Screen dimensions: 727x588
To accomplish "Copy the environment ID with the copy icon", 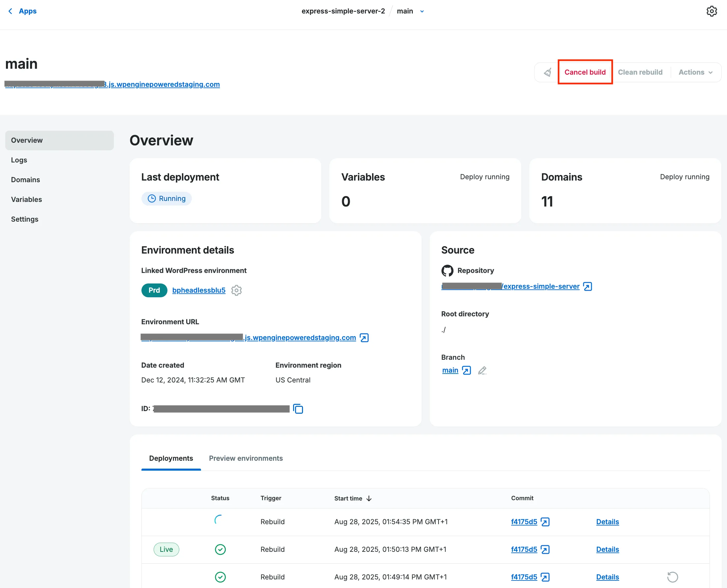I will tap(298, 409).
